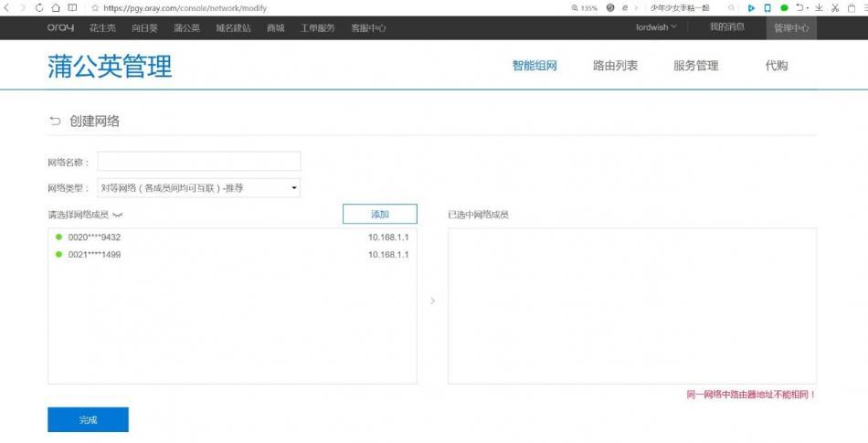Click the browser refresh icon
The width and height of the screenshot is (868, 443).
pos(39,7)
